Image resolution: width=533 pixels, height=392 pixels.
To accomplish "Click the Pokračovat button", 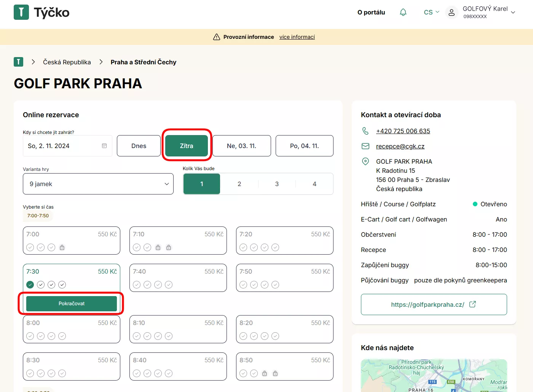I will (72, 303).
